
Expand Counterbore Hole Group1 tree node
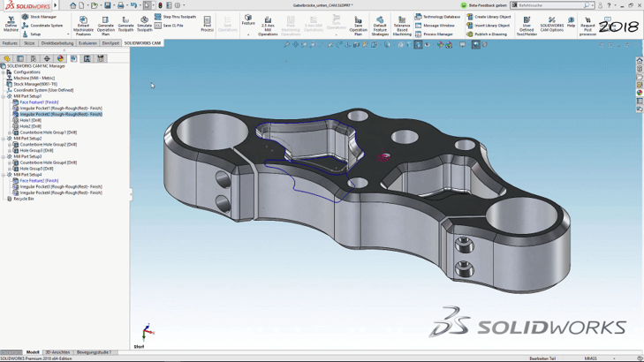tap(10, 132)
